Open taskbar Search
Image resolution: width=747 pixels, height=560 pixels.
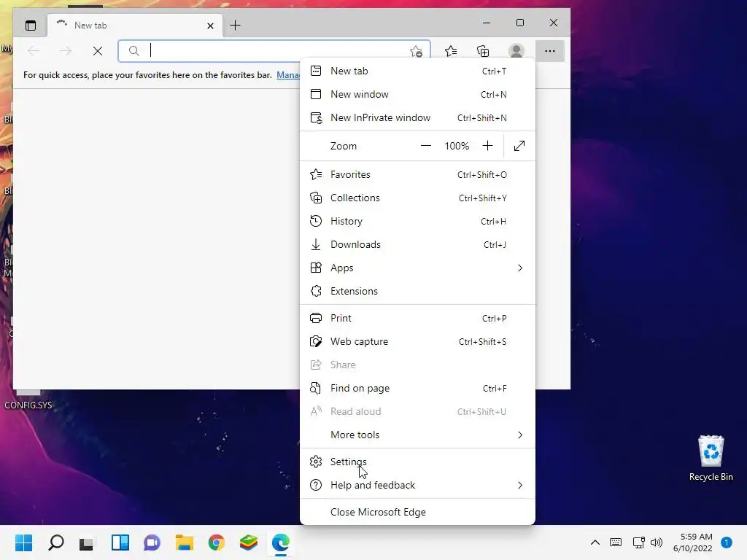click(x=55, y=542)
